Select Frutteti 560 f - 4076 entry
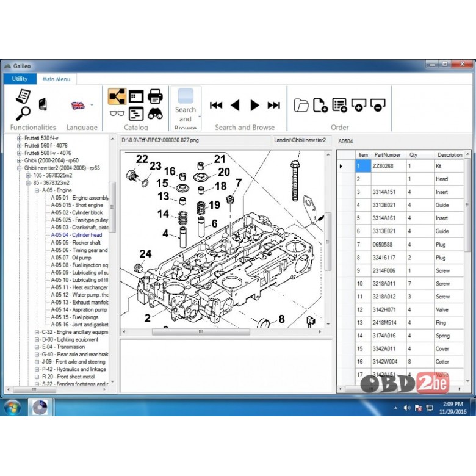 pos(46,146)
